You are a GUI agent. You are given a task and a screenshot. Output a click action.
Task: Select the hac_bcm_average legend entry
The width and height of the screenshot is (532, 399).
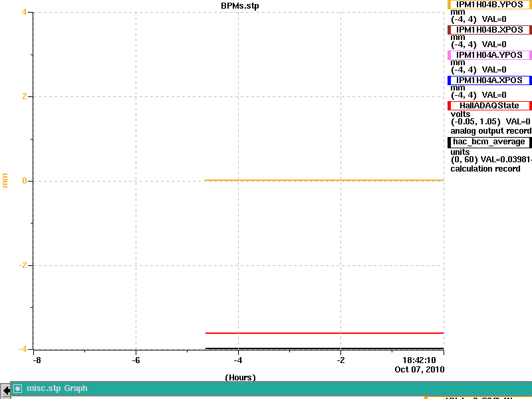(489, 142)
